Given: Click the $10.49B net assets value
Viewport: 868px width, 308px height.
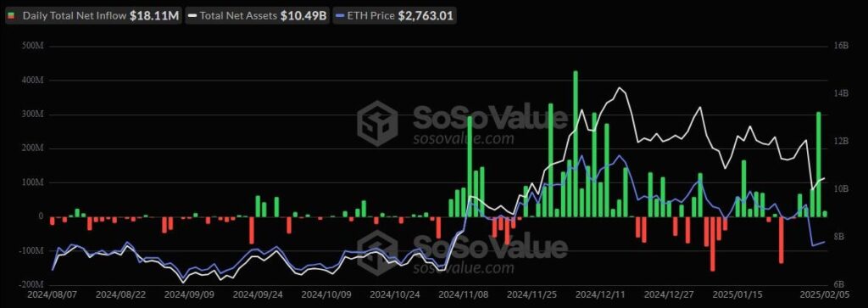Looking at the screenshot, I should [303, 16].
